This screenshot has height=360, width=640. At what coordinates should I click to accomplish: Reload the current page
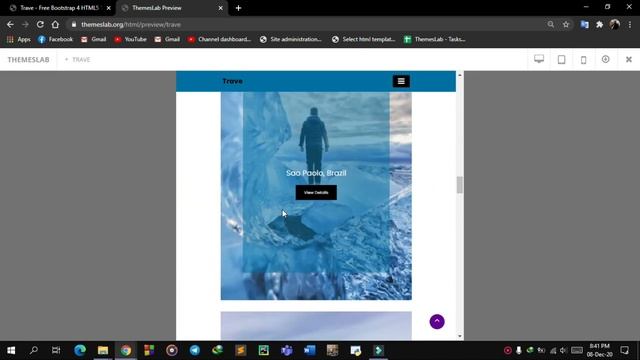click(x=40, y=24)
